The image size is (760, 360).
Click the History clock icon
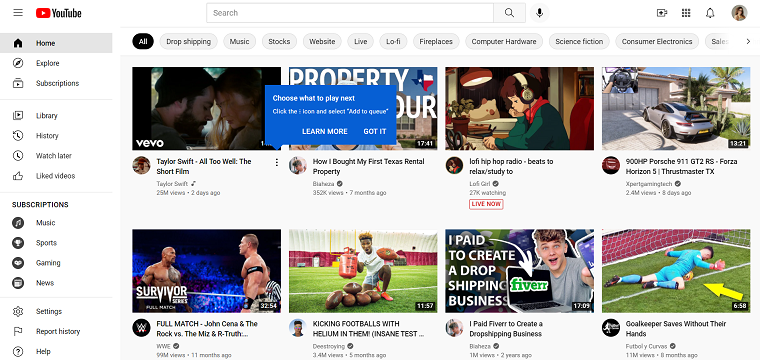click(x=18, y=136)
